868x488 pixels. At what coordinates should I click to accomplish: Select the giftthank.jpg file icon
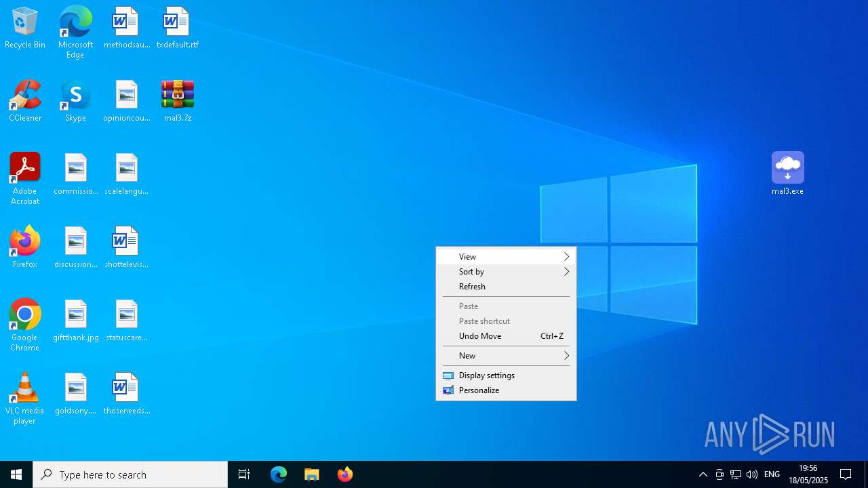click(76, 321)
